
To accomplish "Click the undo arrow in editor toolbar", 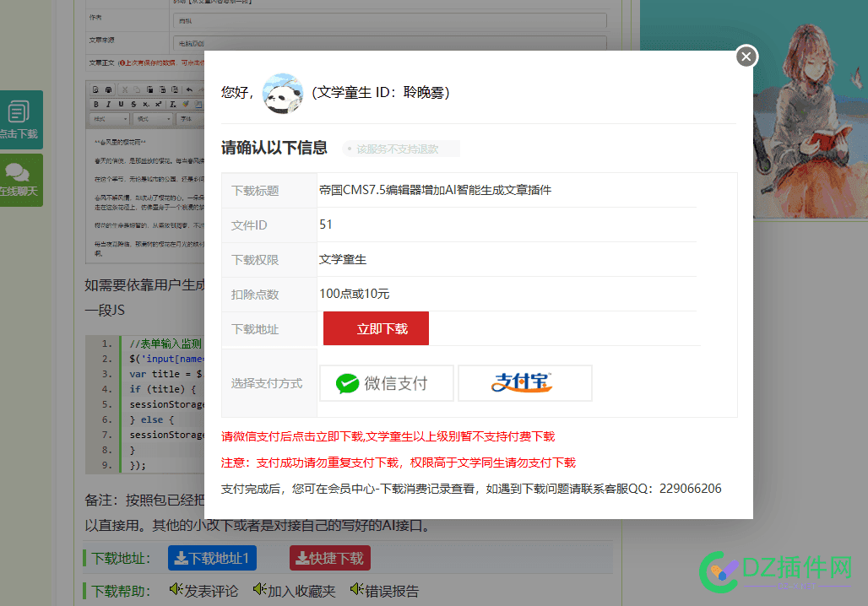I will point(189,89).
